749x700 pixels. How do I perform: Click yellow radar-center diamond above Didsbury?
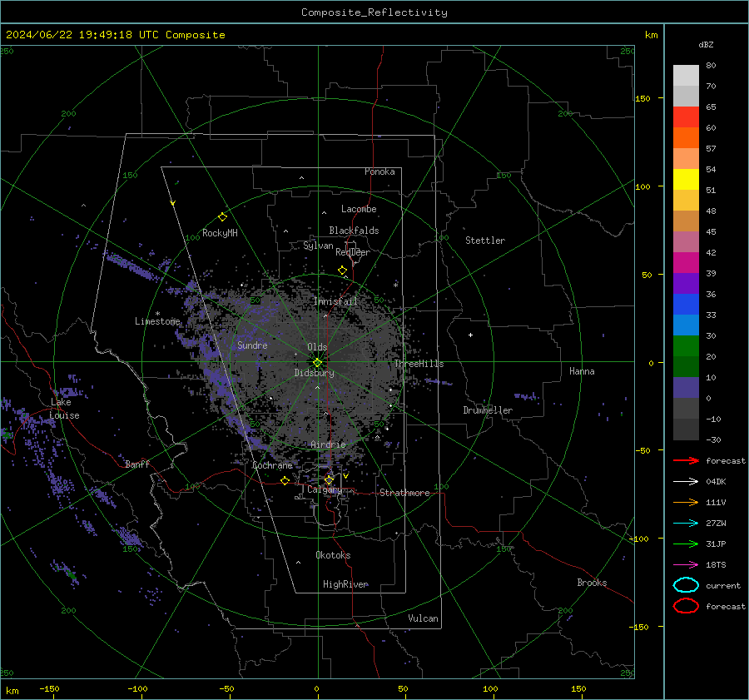(x=317, y=362)
